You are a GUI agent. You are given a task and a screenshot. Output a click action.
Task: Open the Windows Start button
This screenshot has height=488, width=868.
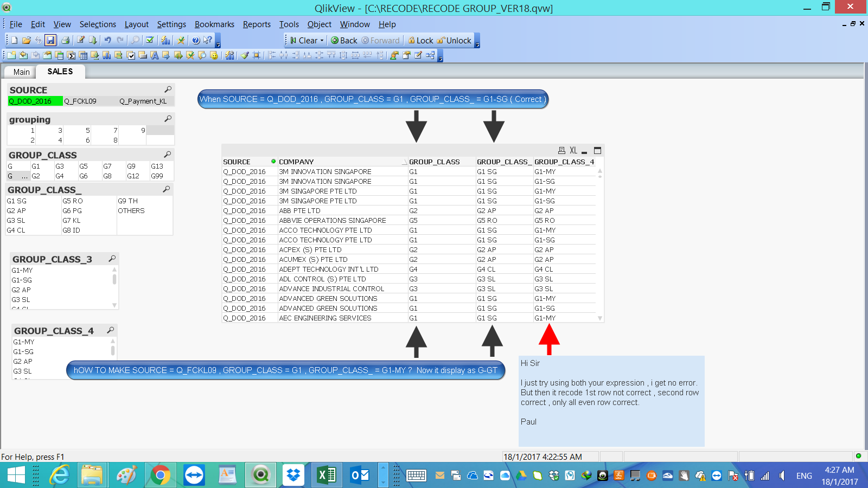click(16, 476)
